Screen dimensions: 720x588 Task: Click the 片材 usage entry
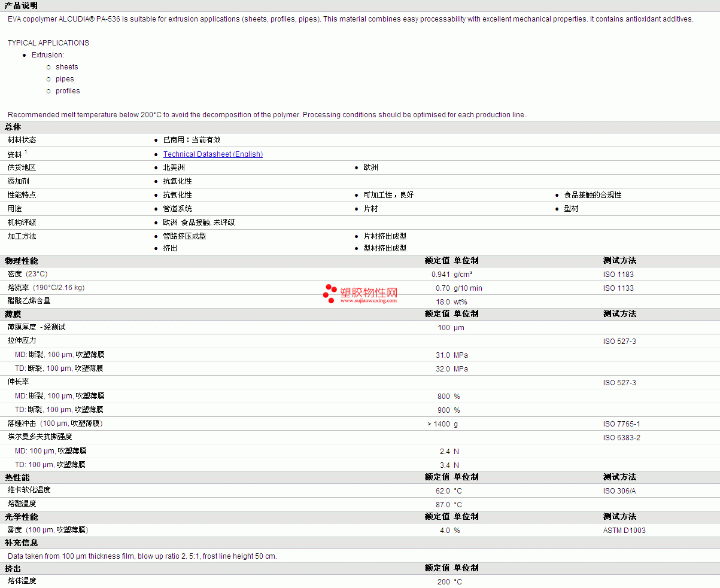point(371,209)
